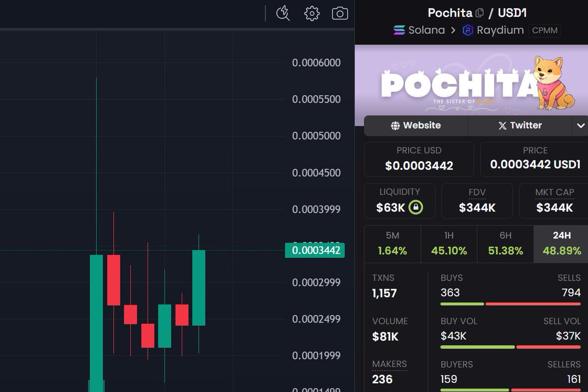This screenshot has height=392, width=588.
Task: Select the 24H timeframe tab
Action: coord(561,244)
